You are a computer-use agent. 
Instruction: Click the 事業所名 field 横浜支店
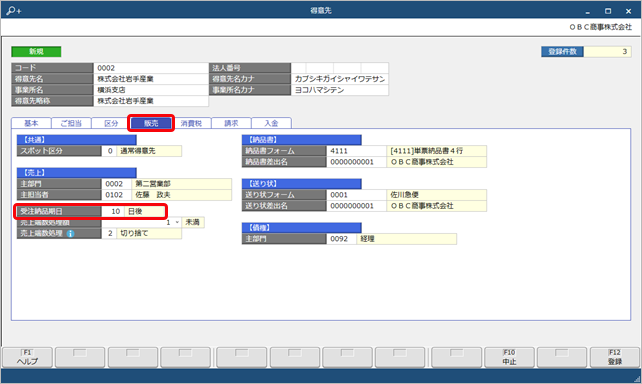(x=151, y=90)
